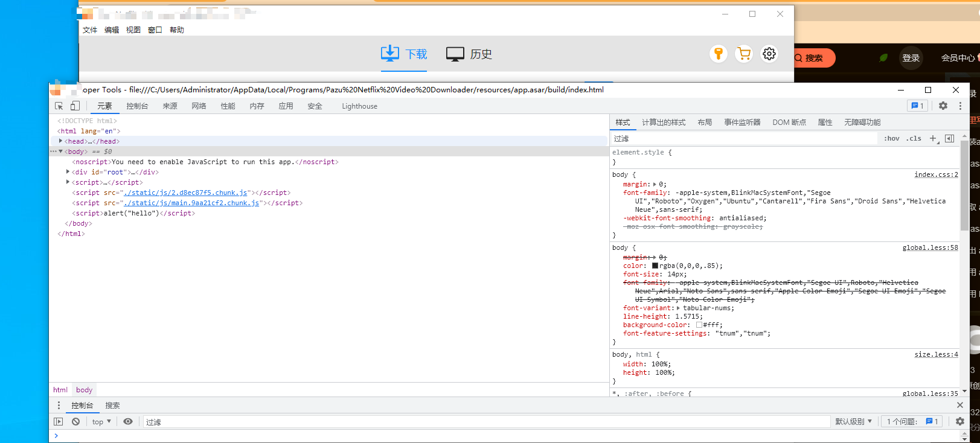This screenshot has width=980, height=443.
Task: Open the 应用 Application tab
Action: click(286, 106)
